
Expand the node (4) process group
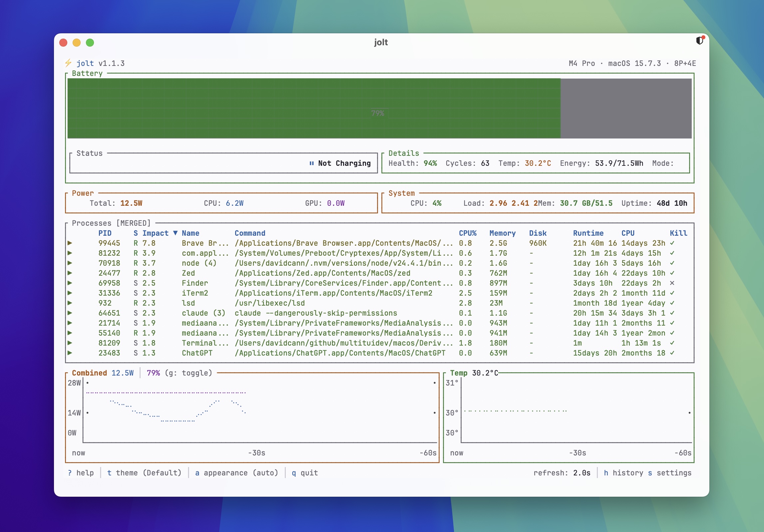pyautogui.click(x=70, y=263)
